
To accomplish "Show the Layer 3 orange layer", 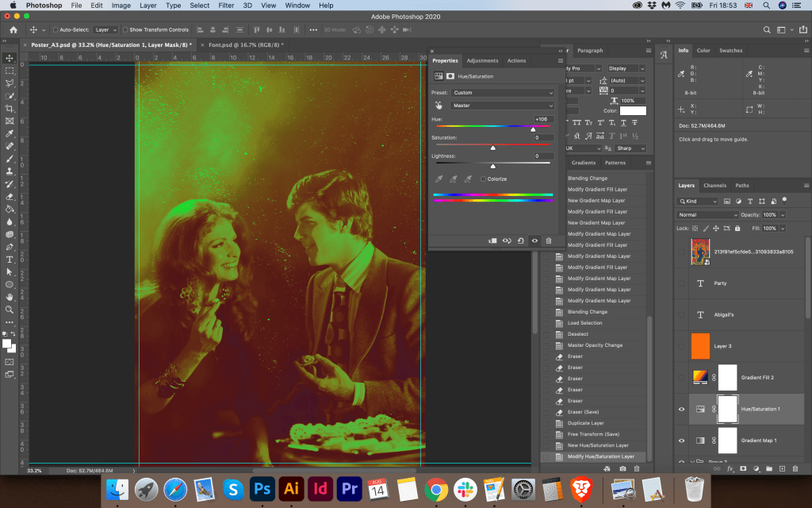I will (x=681, y=346).
